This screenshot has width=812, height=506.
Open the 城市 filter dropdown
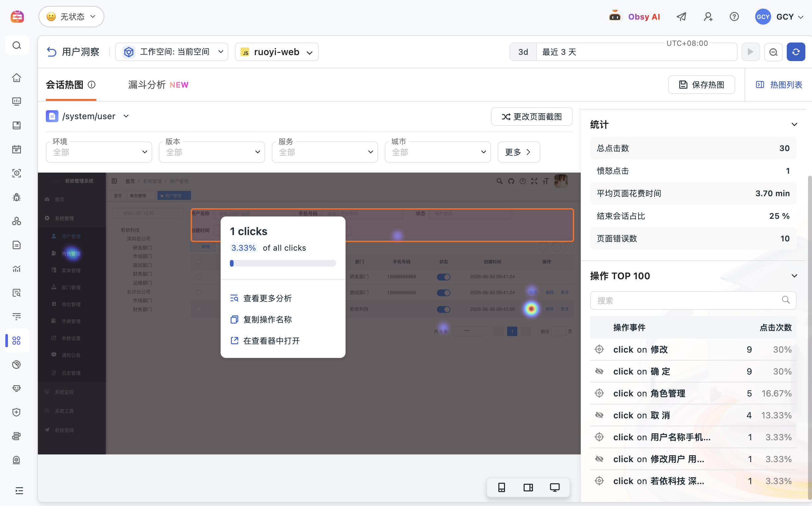(x=438, y=152)
